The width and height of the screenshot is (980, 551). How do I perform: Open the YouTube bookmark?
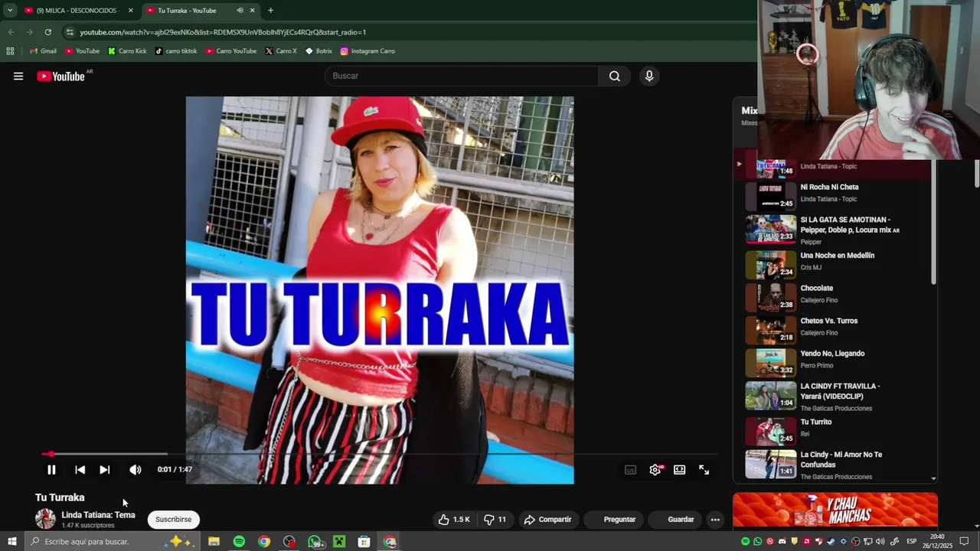[82, 51]
